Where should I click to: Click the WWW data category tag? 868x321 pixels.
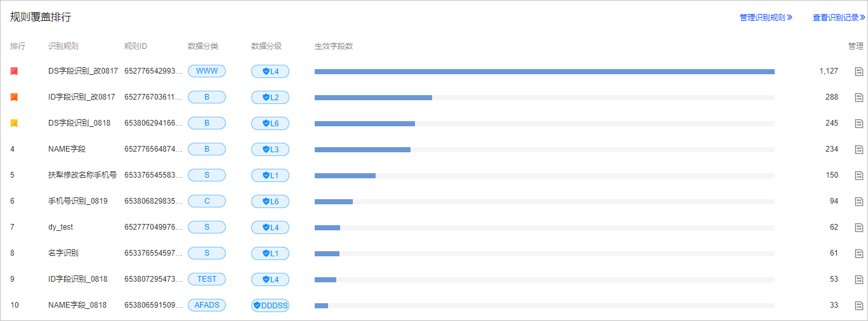click(207, 71)
